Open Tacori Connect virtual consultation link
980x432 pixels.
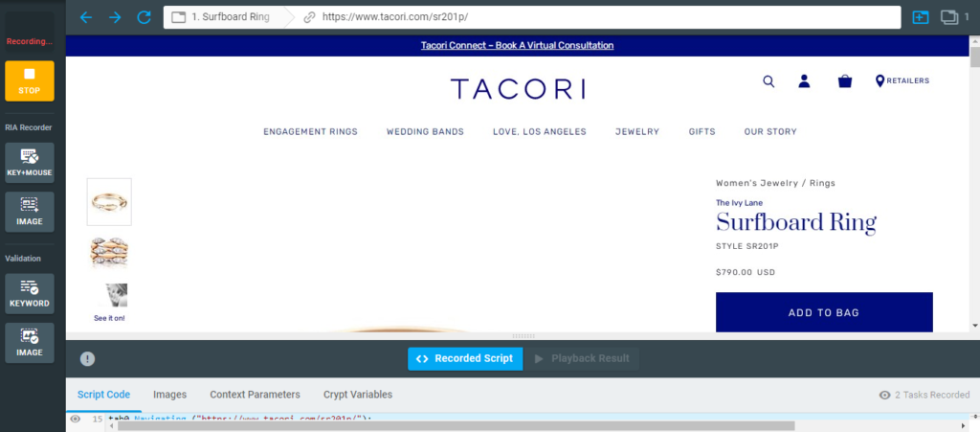(518, 46)
